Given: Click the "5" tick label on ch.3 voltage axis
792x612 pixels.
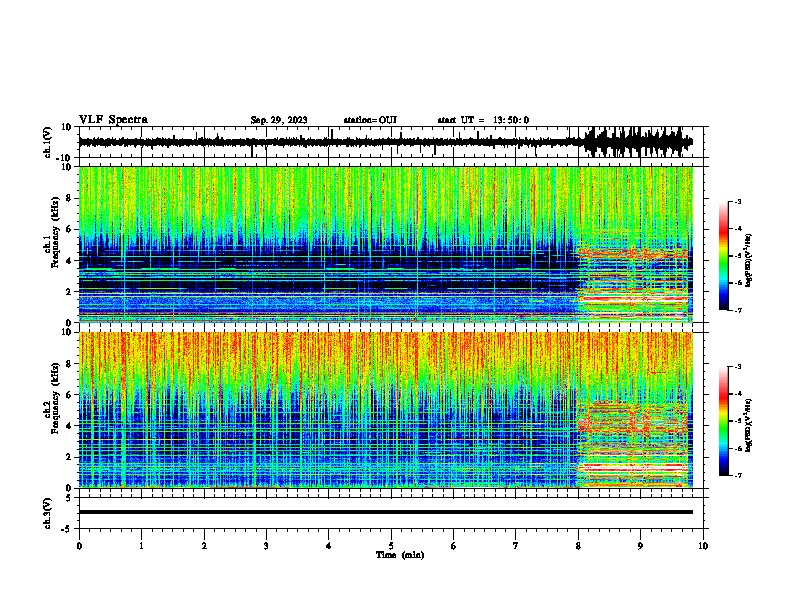Looking at the screenshot, I should tap(69, 498).
